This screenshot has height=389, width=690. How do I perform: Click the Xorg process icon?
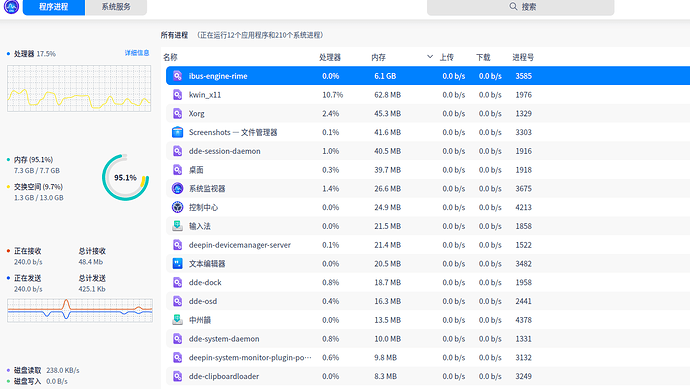177,114
